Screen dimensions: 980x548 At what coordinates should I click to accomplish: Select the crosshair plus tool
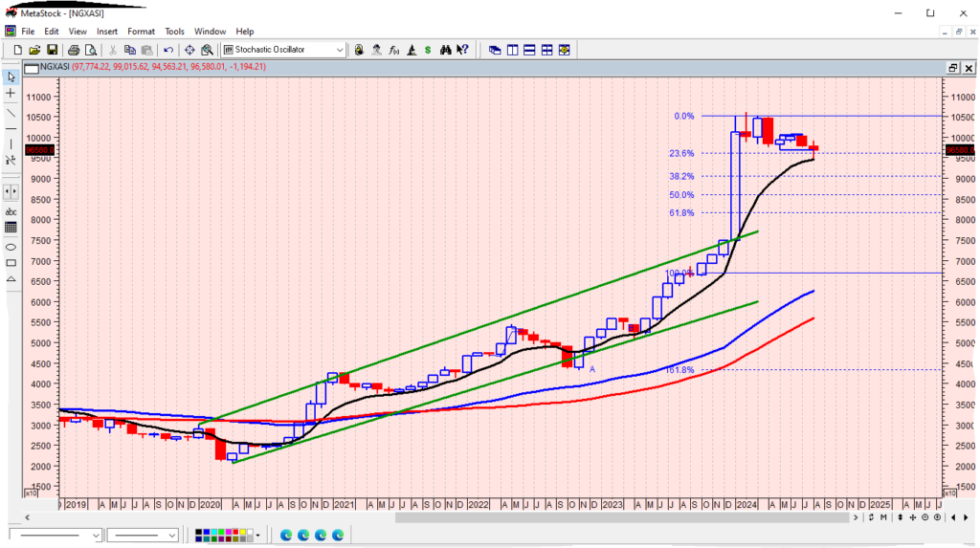point(11,94)
